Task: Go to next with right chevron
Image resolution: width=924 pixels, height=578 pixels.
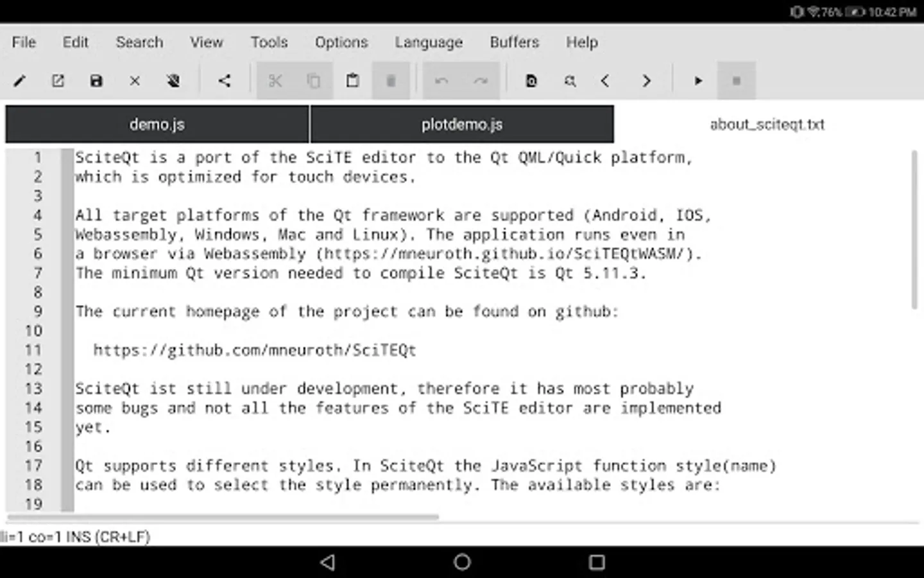Action: coord(646,81)
